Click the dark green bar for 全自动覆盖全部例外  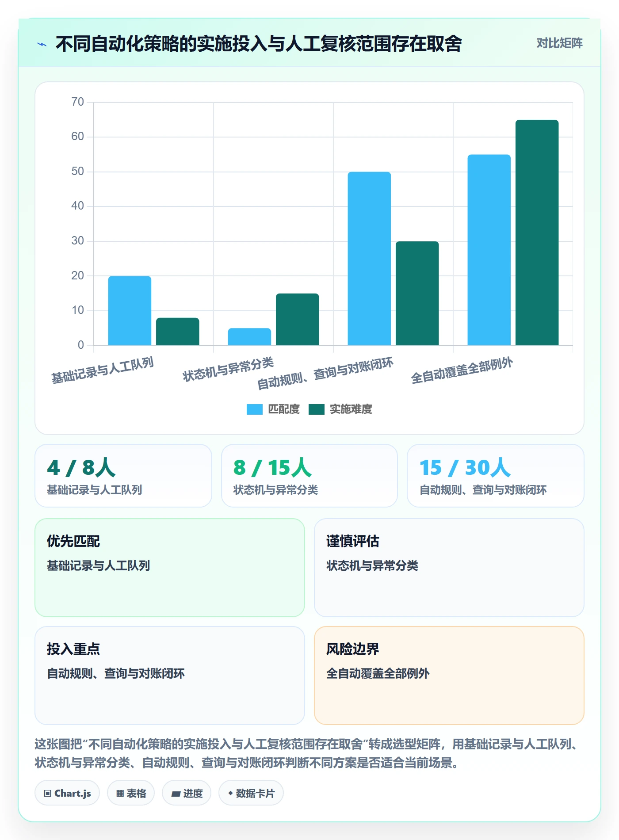(537, 232)
